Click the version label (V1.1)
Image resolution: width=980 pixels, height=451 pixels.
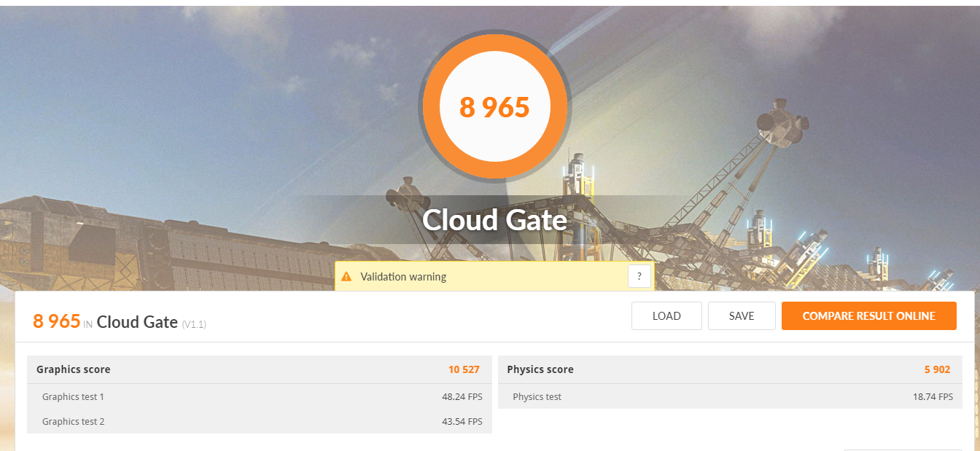(194, 324)
